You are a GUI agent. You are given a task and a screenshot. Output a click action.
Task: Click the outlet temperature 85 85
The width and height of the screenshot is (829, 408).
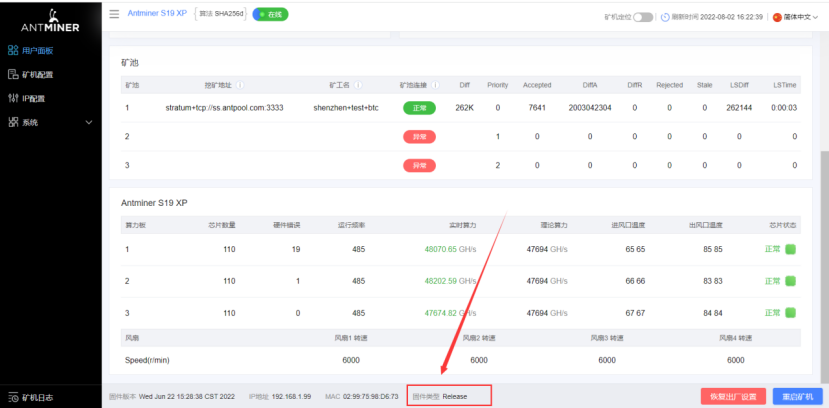pos(713,249)
